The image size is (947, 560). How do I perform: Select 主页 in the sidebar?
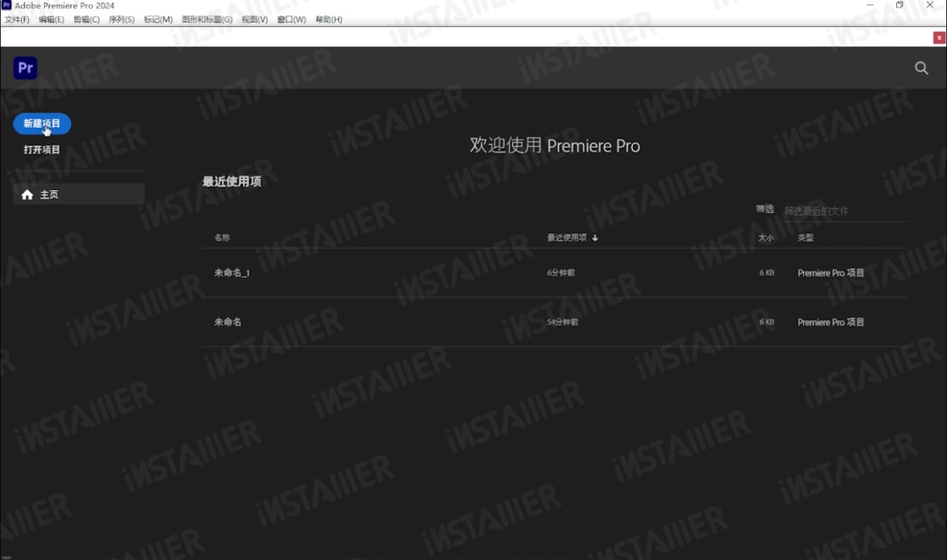click(x=79, y=195)
